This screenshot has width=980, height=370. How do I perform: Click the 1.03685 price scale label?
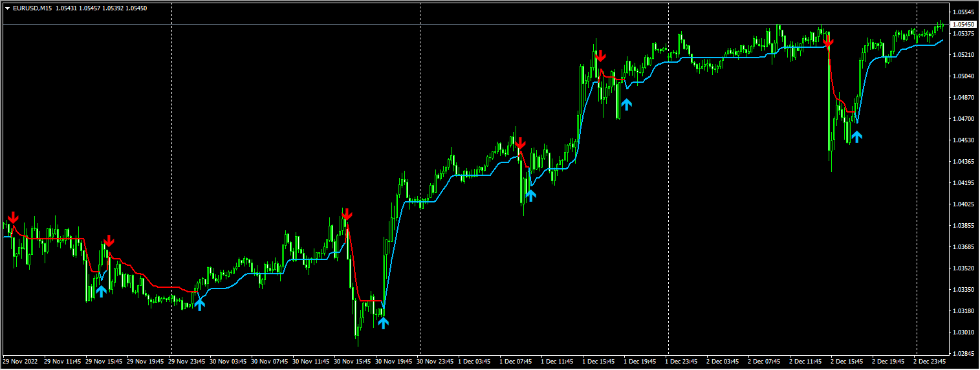click(x=964, y=247)
